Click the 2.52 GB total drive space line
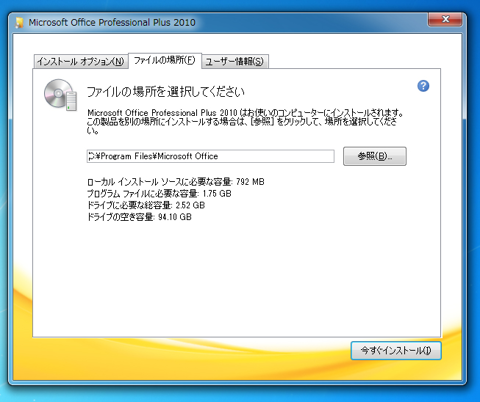The height and width of the screenshot is (402, 480). click(146, 205)
